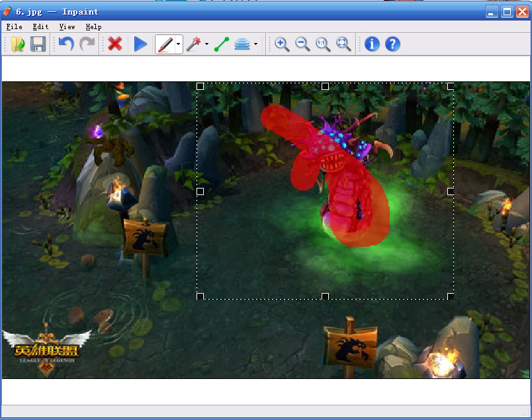532x420 pixels.
Task: Click the Inpaint app icon in the title bar
Action: coord(7,11)
